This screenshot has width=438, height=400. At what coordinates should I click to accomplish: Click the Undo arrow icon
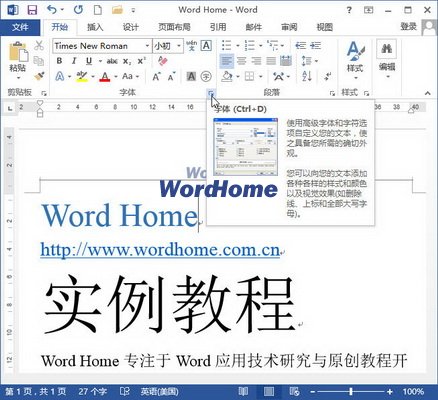click(x=52, y=10)
